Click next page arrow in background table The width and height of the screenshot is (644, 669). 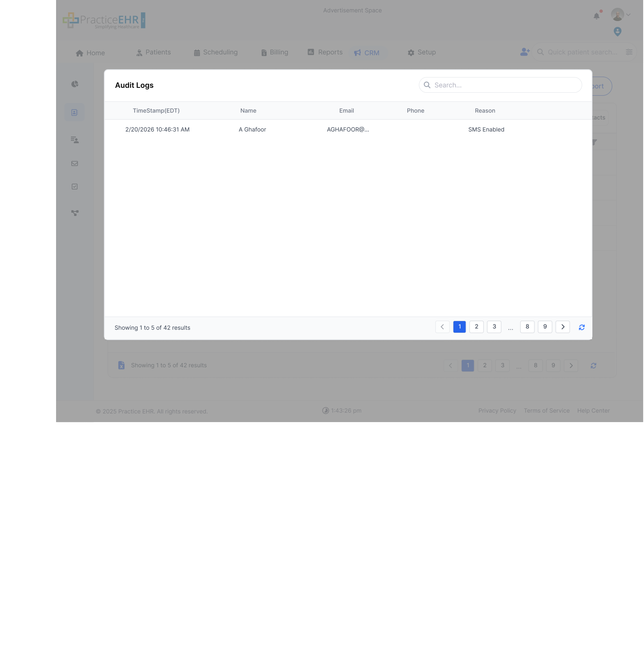click(571, 365)
